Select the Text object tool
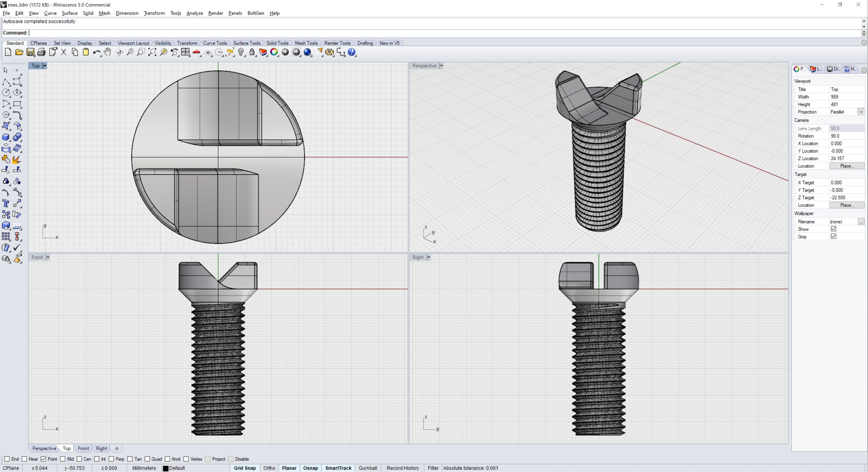The height and width of the screenshot is (472, 868). 6,203
